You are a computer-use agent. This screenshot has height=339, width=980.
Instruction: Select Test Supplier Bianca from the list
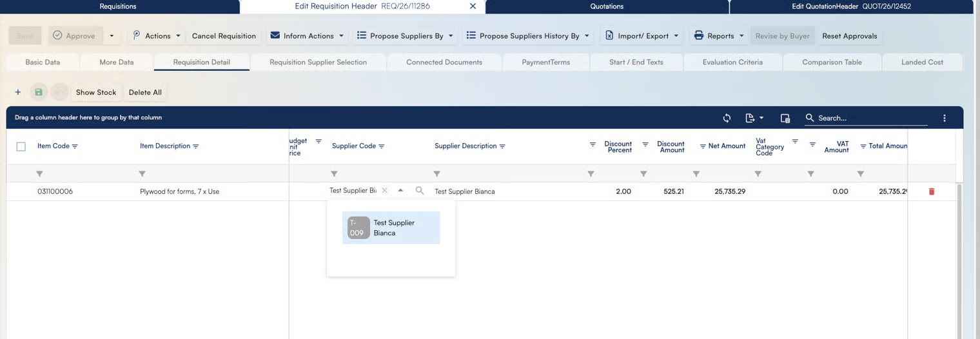tap(391, 228)
